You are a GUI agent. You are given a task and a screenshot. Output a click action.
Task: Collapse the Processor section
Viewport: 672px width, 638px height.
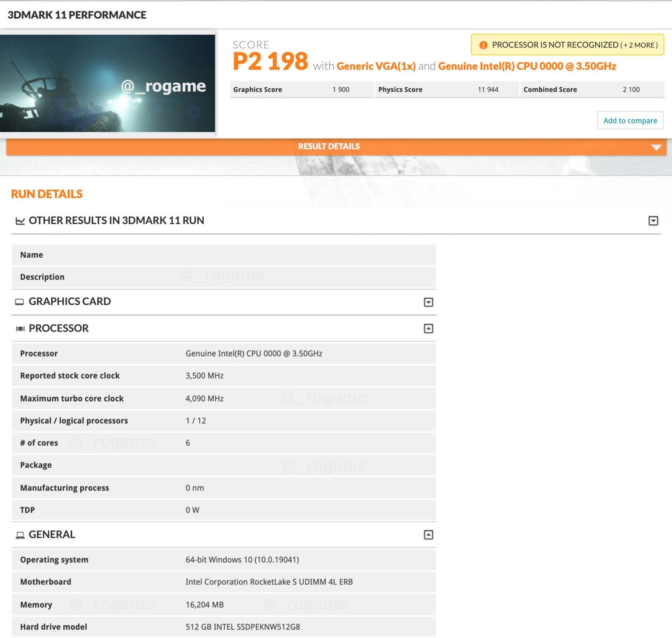click(x=428, y=329)
